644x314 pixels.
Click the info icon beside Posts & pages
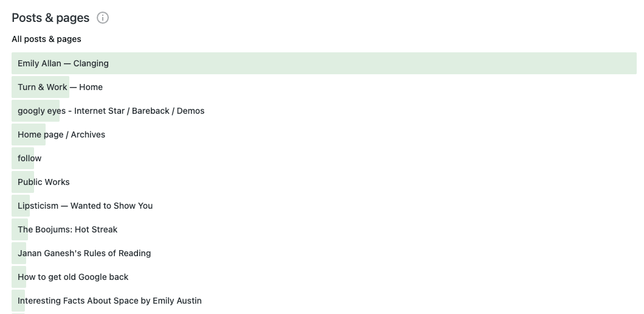(103, 18)
